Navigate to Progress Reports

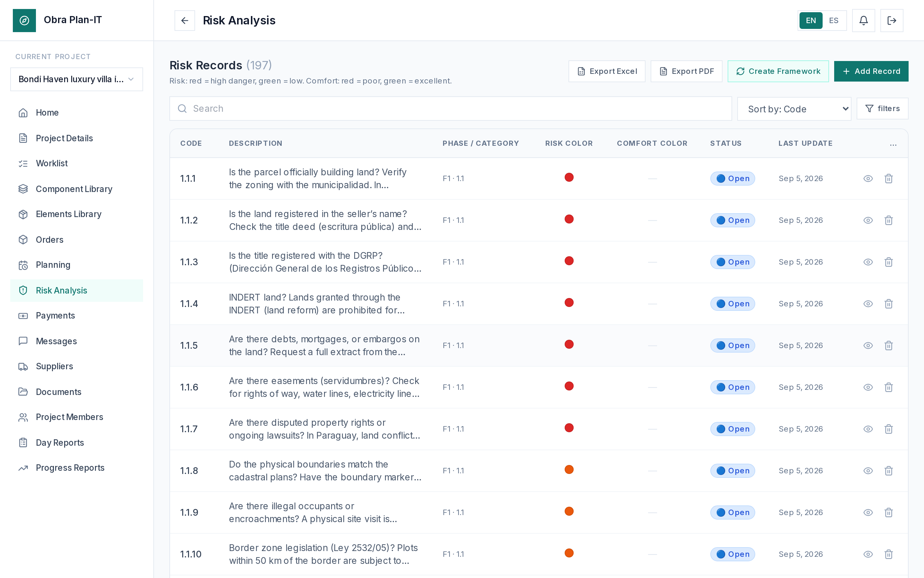(x=77, y=468)
